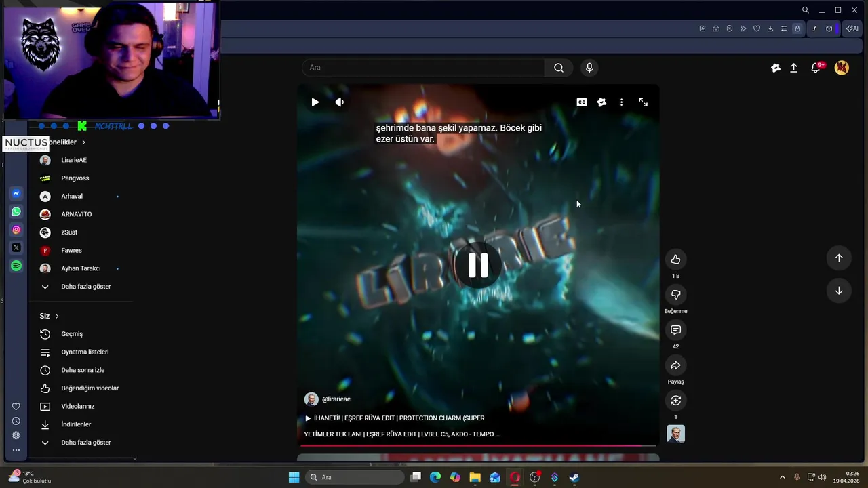
Task: Open YouTube notifications bell
Action: tap(816, 68)
